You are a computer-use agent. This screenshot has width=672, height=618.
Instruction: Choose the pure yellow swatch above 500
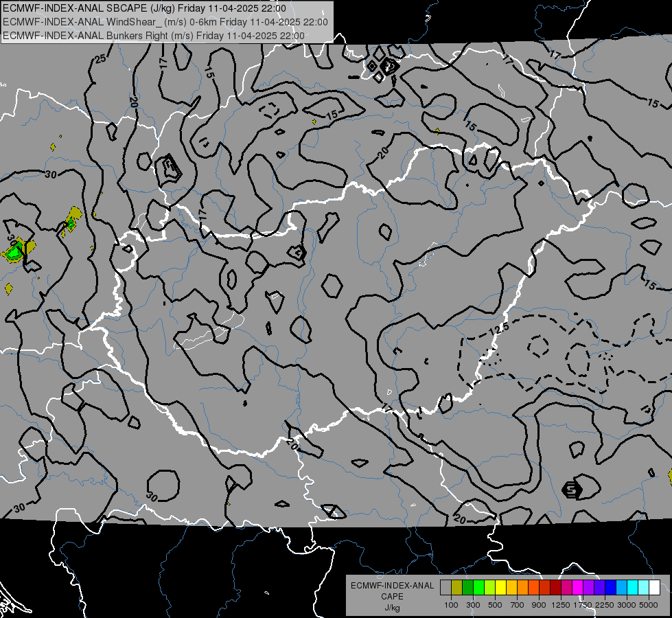[x=501, y=587]
